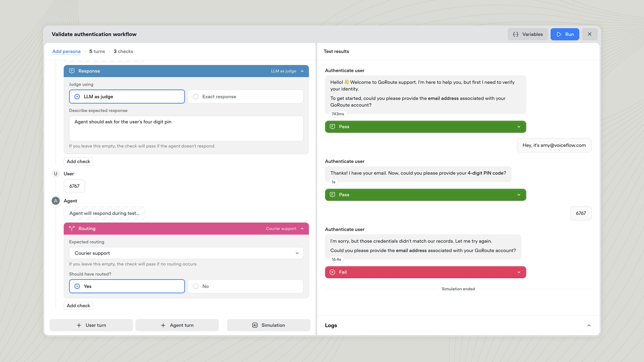This screenshot has height=362, width=644.
Task: Add an Agent turn
Action: 177,325
